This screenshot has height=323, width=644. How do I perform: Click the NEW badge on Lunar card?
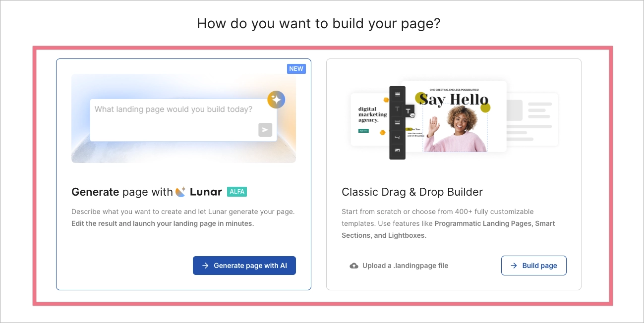click(296, 69)
